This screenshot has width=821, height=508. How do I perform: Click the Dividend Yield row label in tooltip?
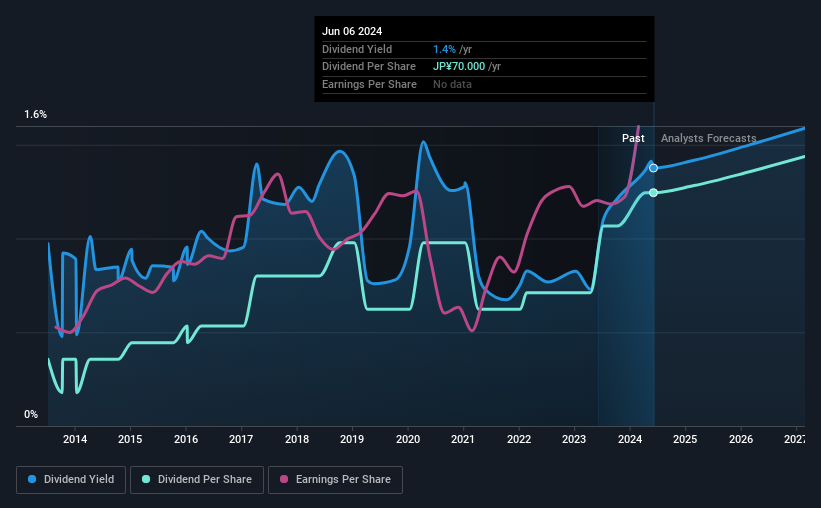pyautogui.click(x=357, y=49)
